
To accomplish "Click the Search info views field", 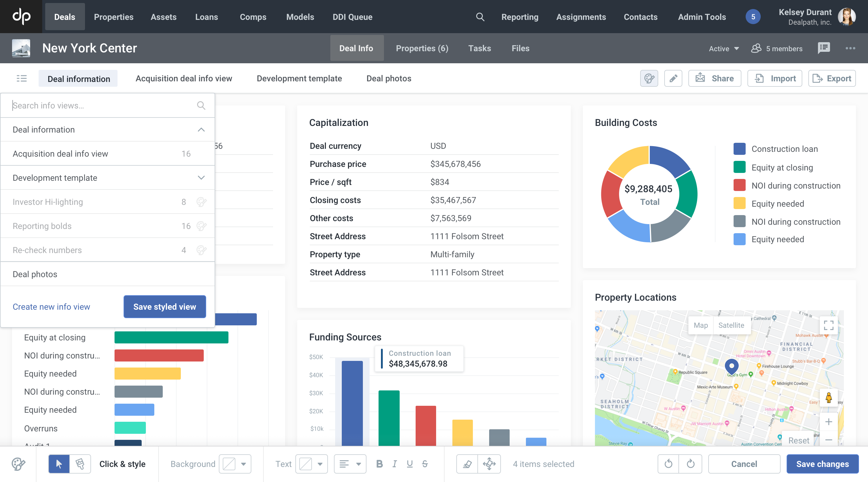I will click(x=101, y=105).
